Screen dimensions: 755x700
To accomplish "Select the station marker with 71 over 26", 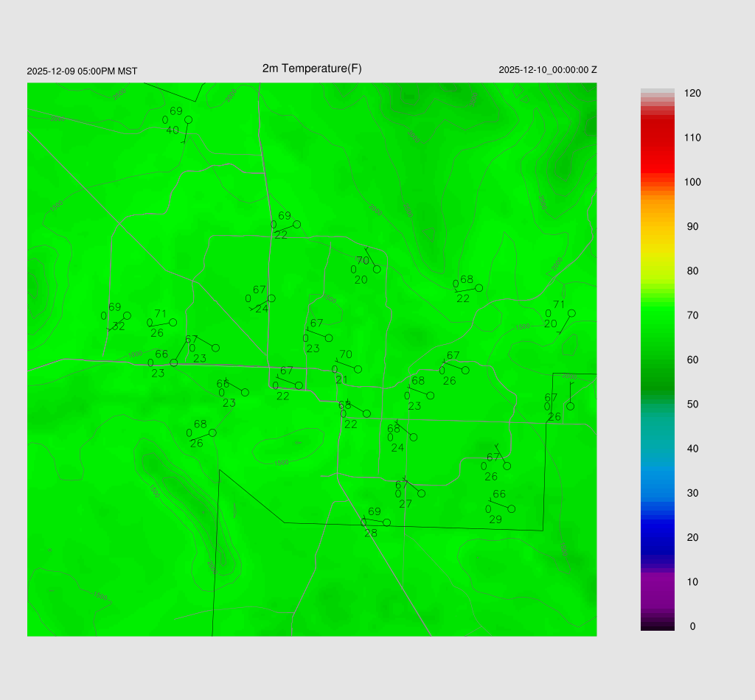I will [x=173, y=322].
